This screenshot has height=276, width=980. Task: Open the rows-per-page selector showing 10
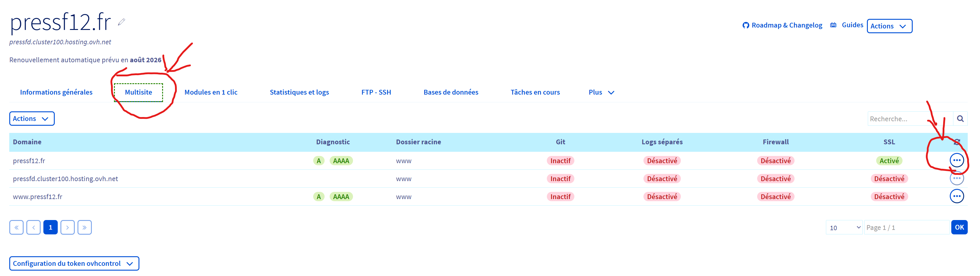(843, 228)
